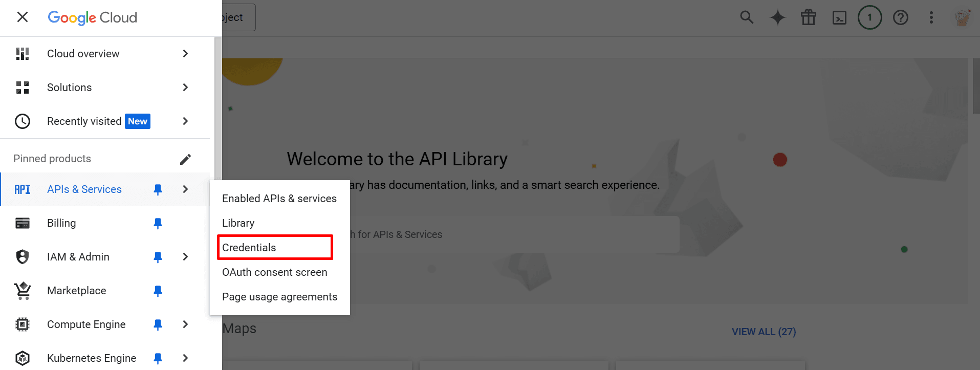Viewport: 980px width, 370px height.
Task: Select the Marketplace cart icon
Action: point(23,291)
